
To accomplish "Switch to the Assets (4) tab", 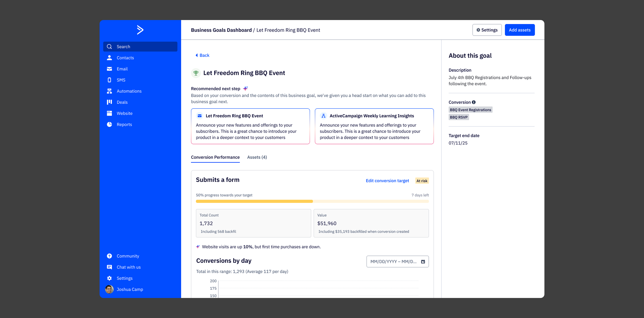I will tap(257, 157).
